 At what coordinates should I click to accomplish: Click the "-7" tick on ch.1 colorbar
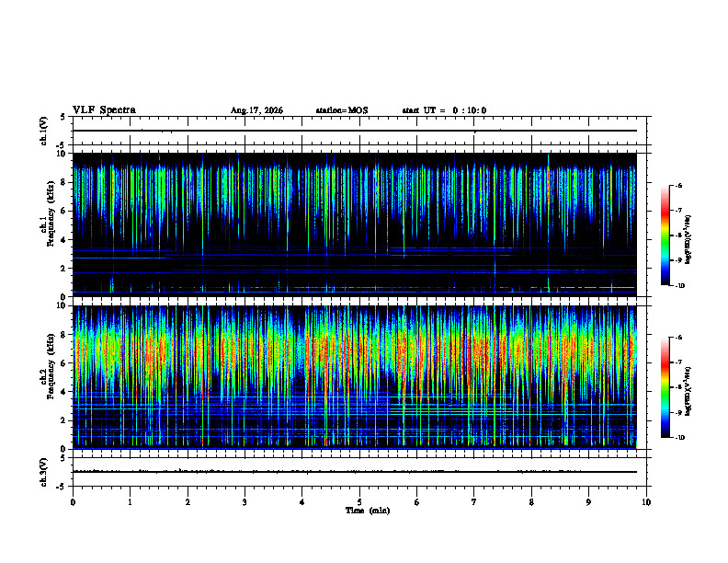point(678,211)
